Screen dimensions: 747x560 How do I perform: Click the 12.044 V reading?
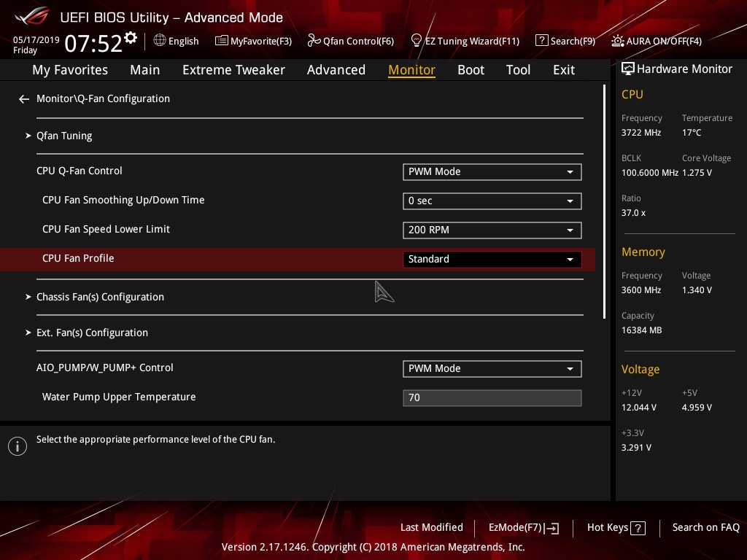[638, 408]
